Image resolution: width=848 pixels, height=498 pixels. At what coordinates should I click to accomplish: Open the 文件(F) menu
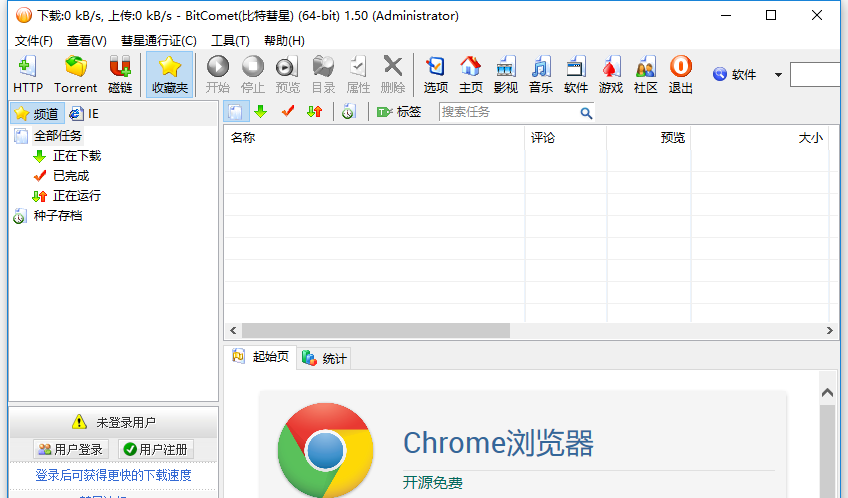pos(34,41)
